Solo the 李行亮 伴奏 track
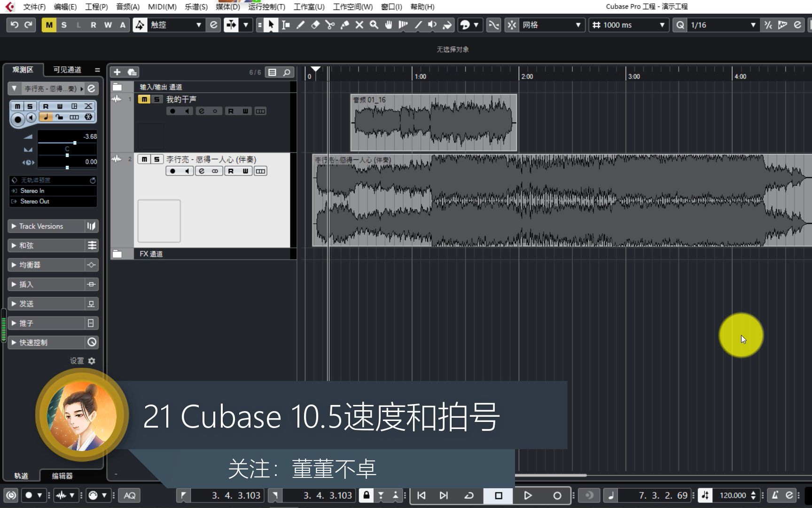 click(x=157, y=159)
